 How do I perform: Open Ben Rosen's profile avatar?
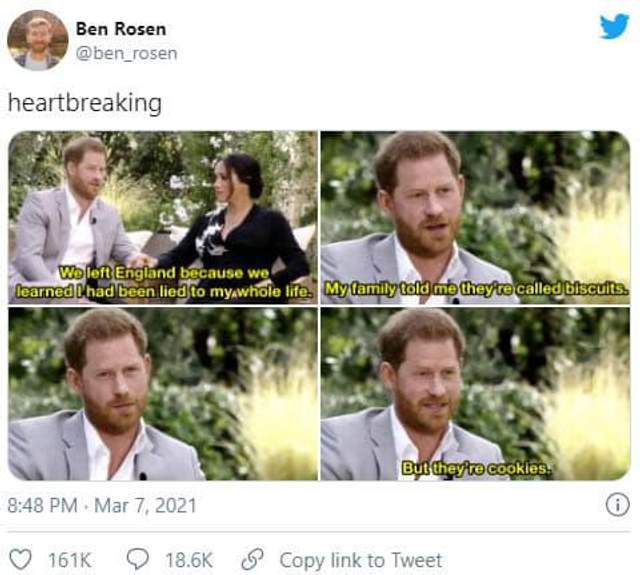pos(38,40)
